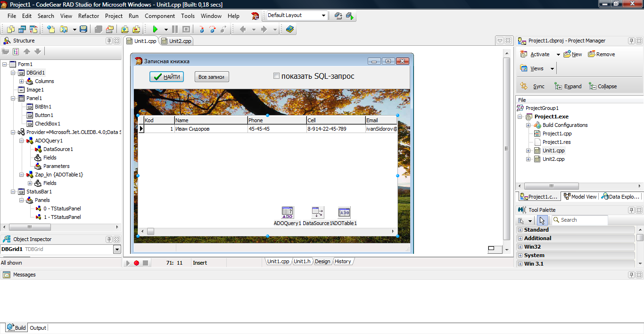Screen dimensions: 644x334
Task: Click the red record macro icon
Action: click(137, 263)
